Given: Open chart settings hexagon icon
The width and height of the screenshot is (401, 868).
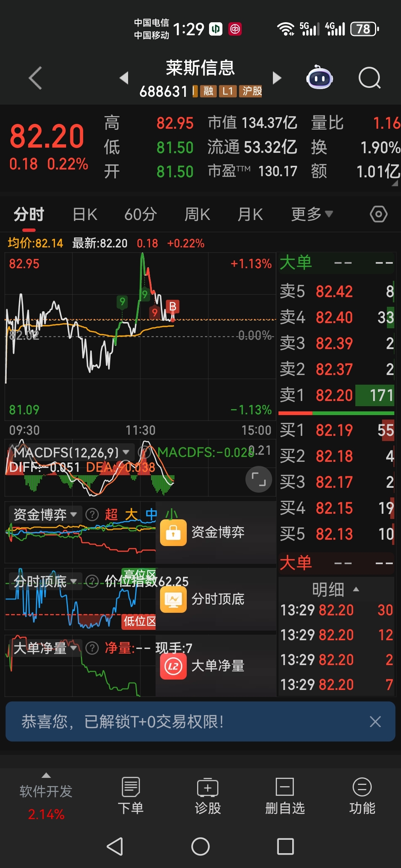Looking at the screenshot, I should coord(379,214).
